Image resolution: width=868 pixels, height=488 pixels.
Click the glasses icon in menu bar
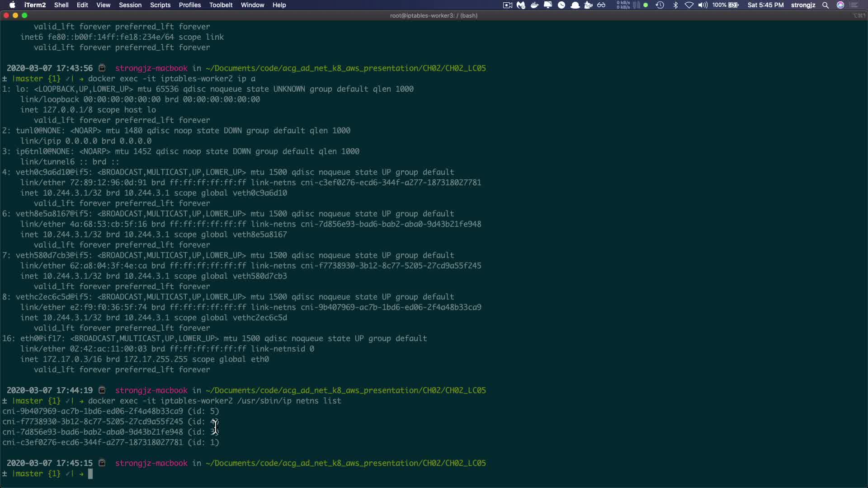click(x=601, y=5)
